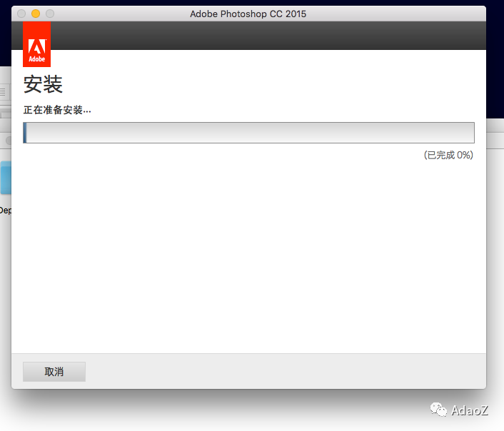Image resolution: width=504 pixels, height=431 pixels.
Task: Click the gray circle button of background window
Action: (x=8, y=141)
